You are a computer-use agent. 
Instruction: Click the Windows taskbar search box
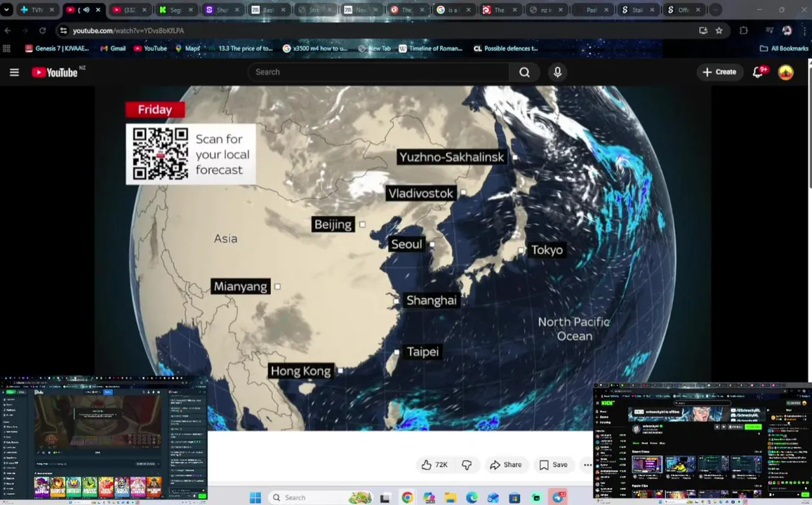click(x=321, y=498)
